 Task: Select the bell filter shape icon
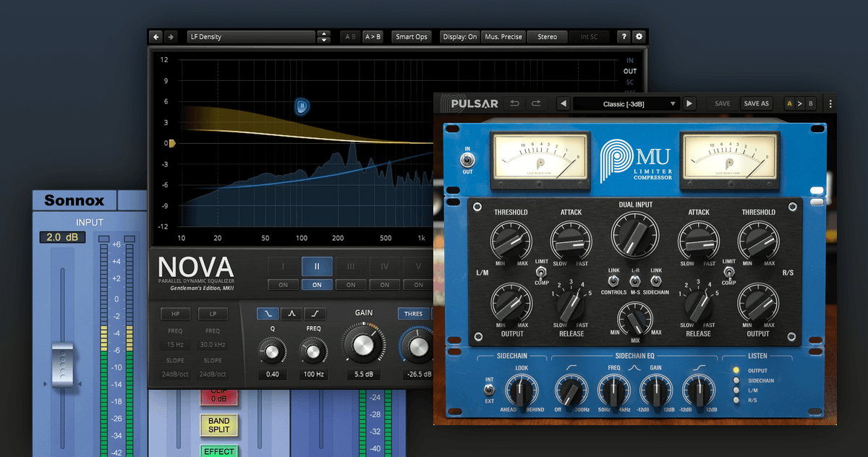292,313
